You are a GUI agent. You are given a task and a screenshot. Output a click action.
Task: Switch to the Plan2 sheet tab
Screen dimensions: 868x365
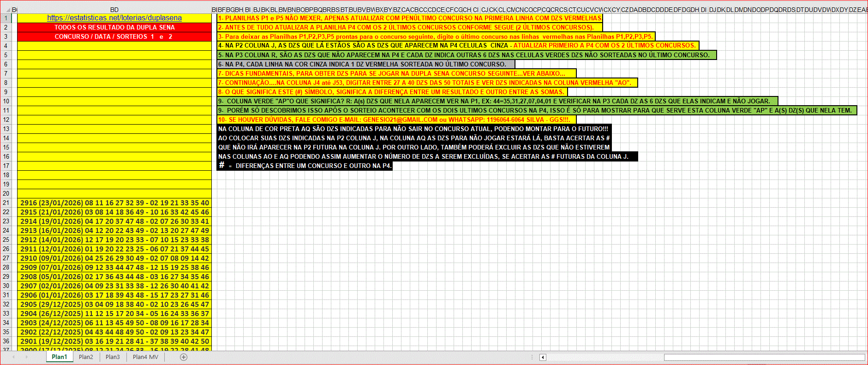pyautogui.click(x=86, y=357)
